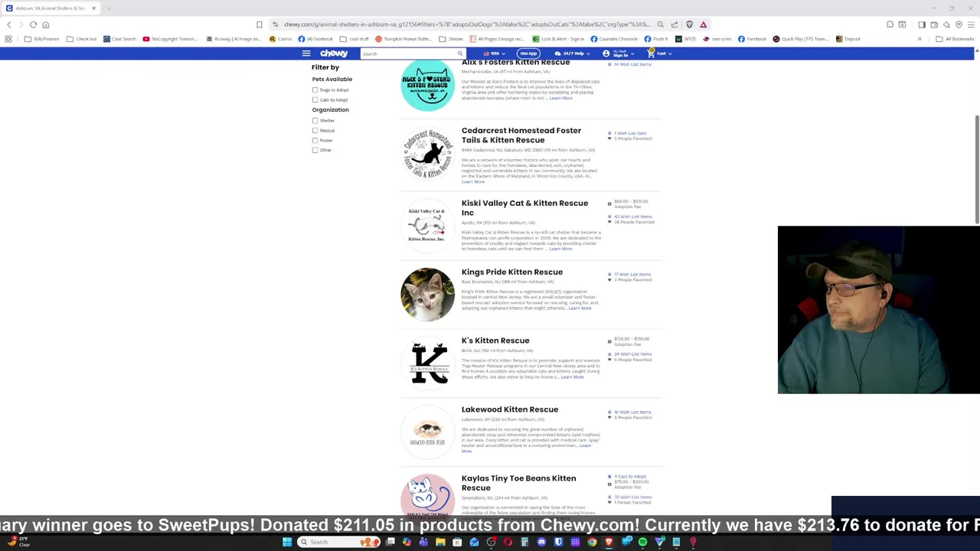
Task: Click the browser address bar URL
Action: click(x=465, y=24)
